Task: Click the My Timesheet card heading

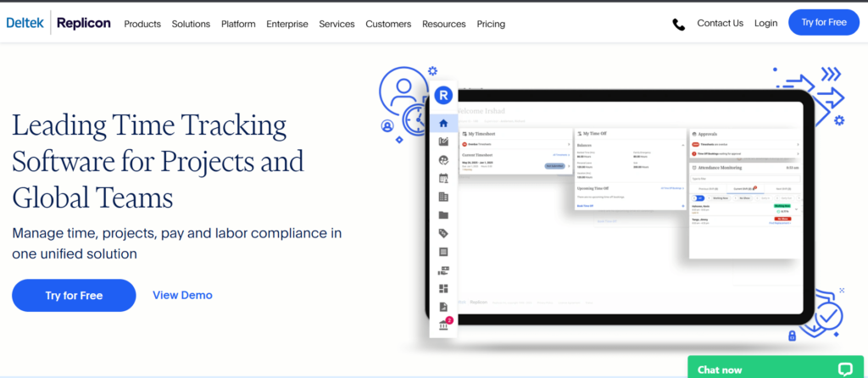Action: click(481, 134)
